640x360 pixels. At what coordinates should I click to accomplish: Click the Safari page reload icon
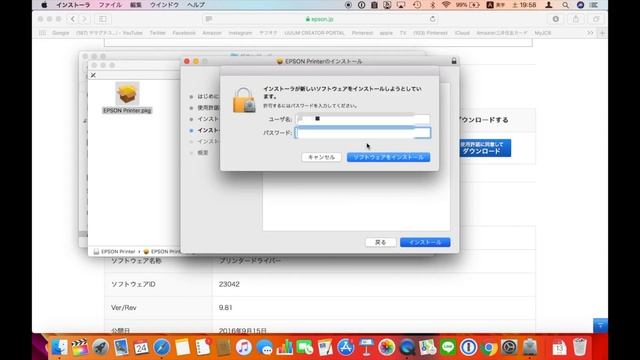[x=433, y=19]
